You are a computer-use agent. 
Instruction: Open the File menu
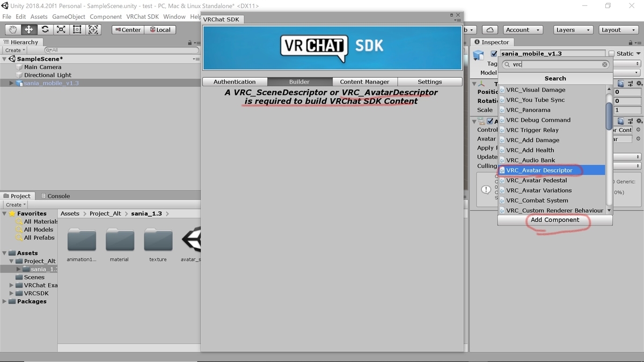point(6,17)
